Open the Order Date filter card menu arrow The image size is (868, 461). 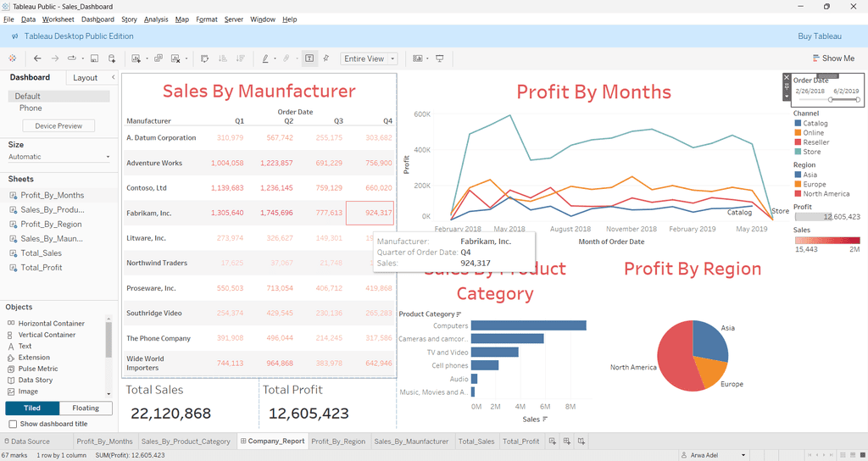(x=787, y=97)
